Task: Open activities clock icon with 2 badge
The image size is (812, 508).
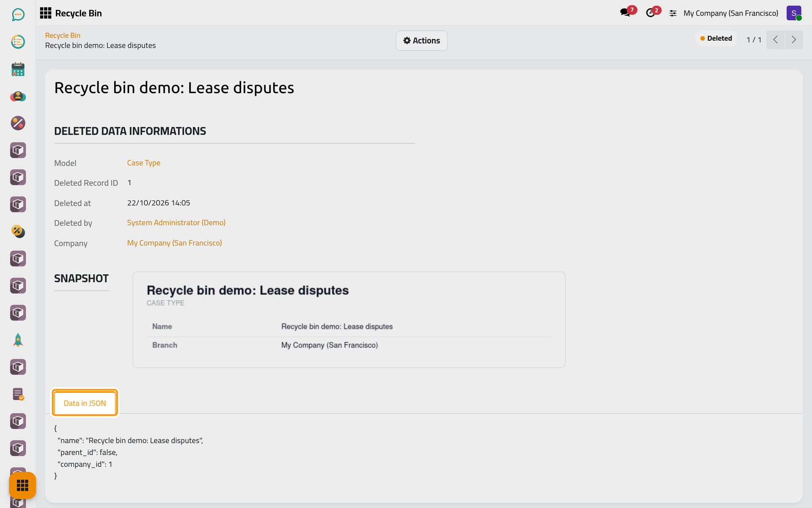Action: [650, 13]
